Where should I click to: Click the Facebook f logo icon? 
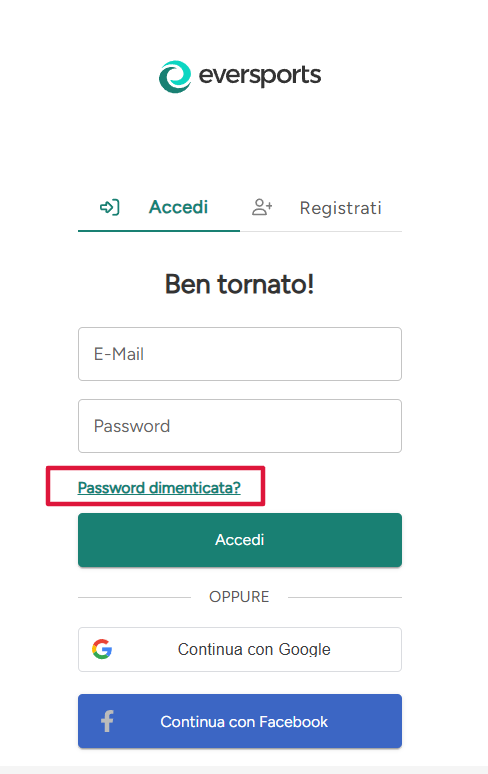[x=108, y=721]
